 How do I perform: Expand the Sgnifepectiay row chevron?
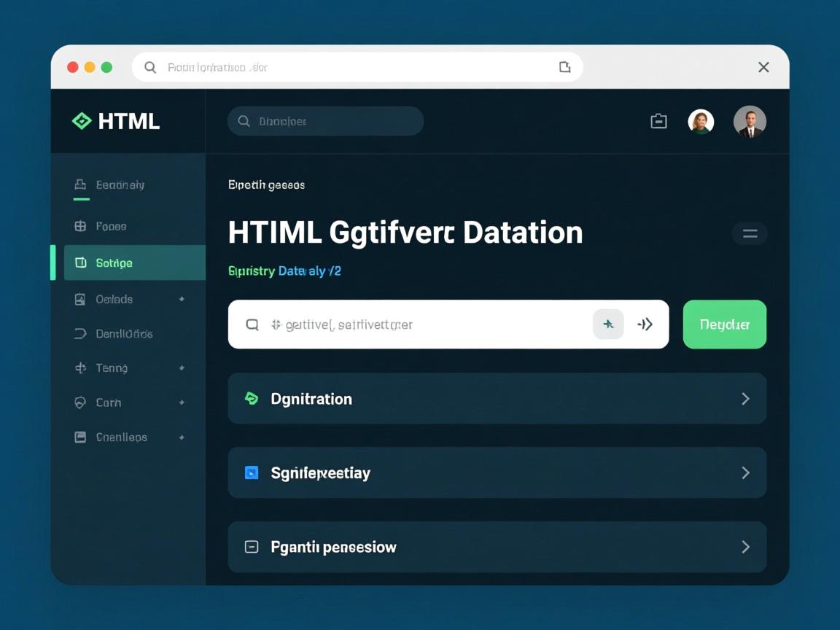tap(745, 473)
